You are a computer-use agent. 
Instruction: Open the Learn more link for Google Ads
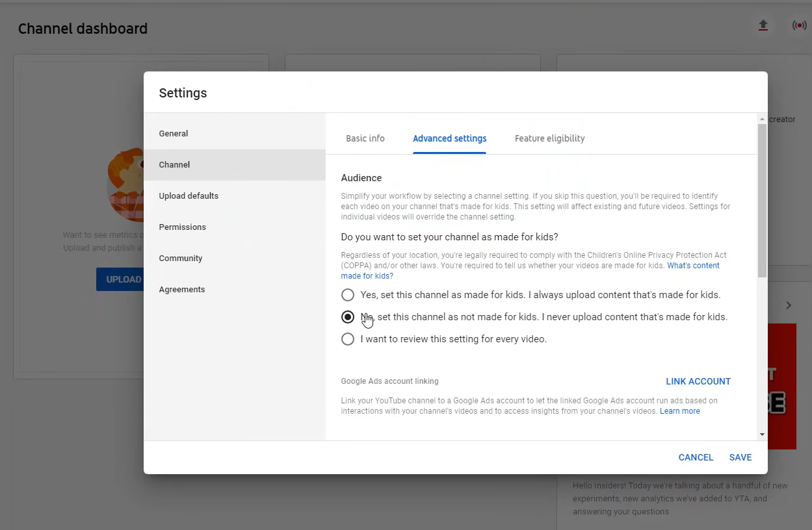[680, 411]
